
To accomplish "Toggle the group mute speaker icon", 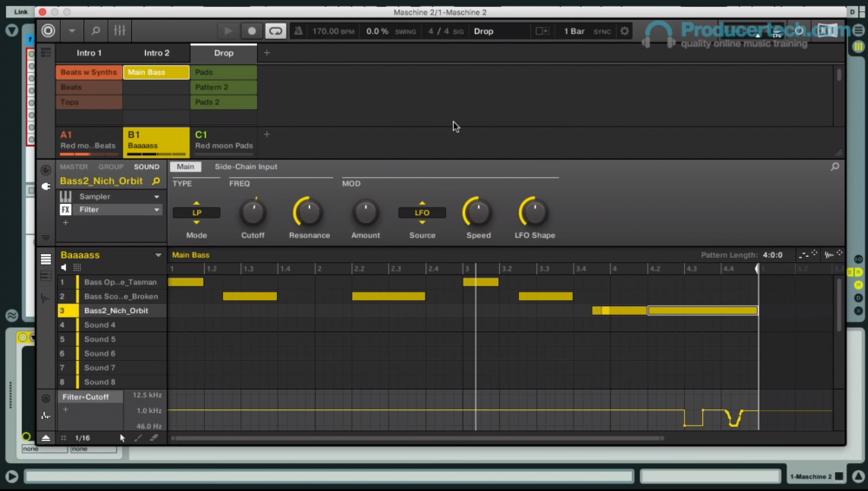I will click(x=64, y=268).
